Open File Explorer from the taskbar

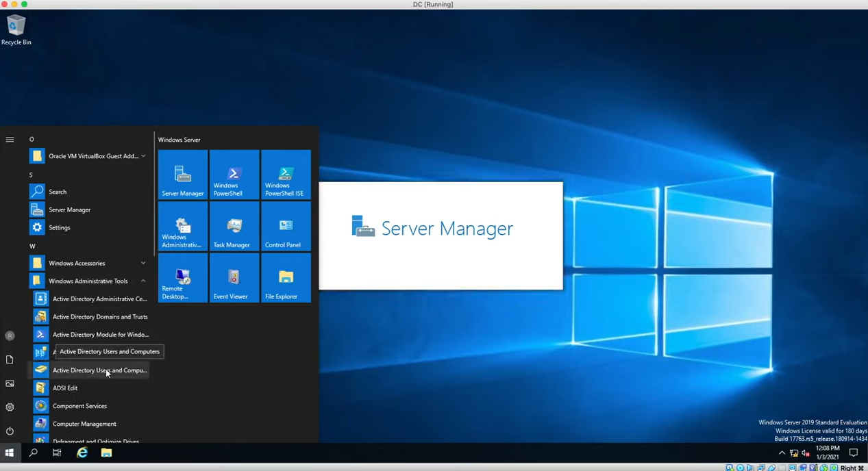point(106,453)
